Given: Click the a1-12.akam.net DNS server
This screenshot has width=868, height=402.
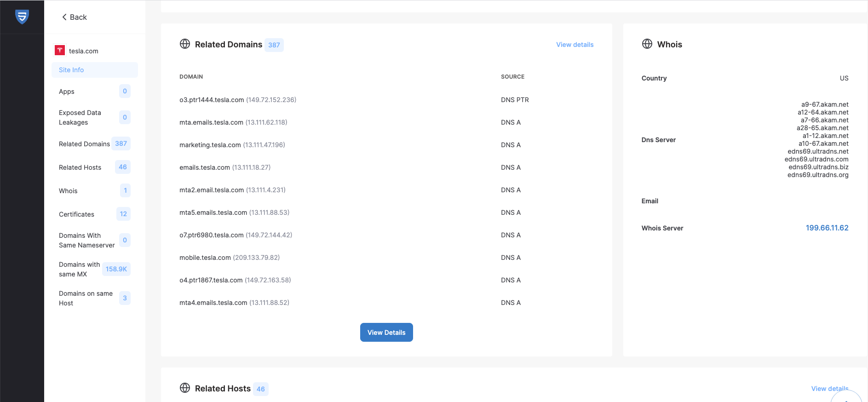Looking at the screenshot, I should [826, 136].
